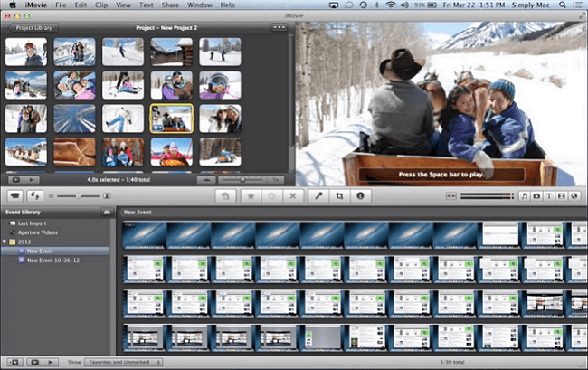Show the music and sound effects browser

pyautogui.click(x=524, y=196)
